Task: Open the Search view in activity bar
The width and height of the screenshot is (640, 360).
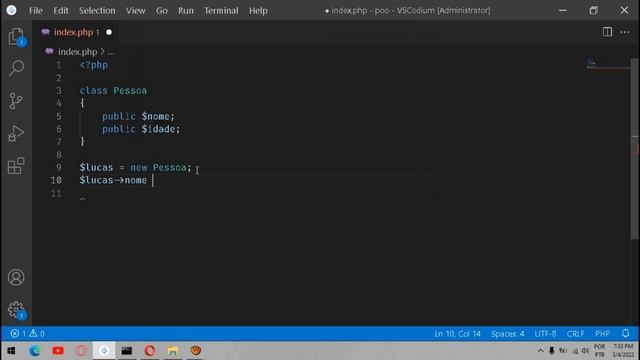Action: [16, 68]
